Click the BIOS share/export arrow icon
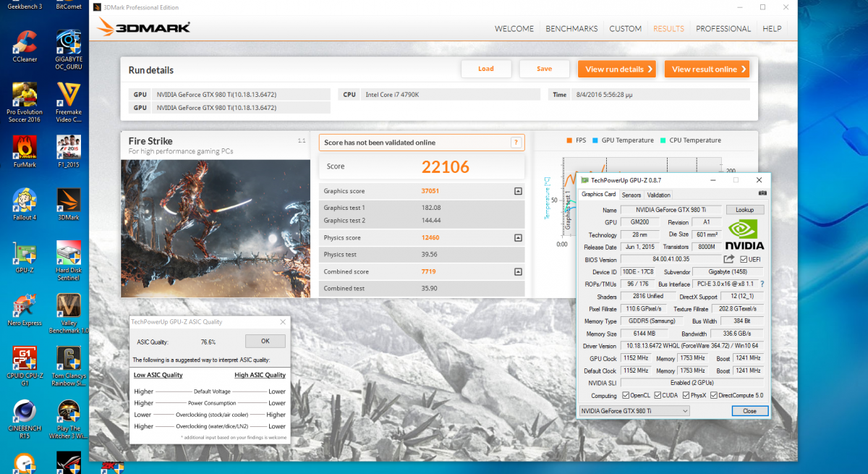The width and height of the screenshot is (868, 474). [729, 259]
